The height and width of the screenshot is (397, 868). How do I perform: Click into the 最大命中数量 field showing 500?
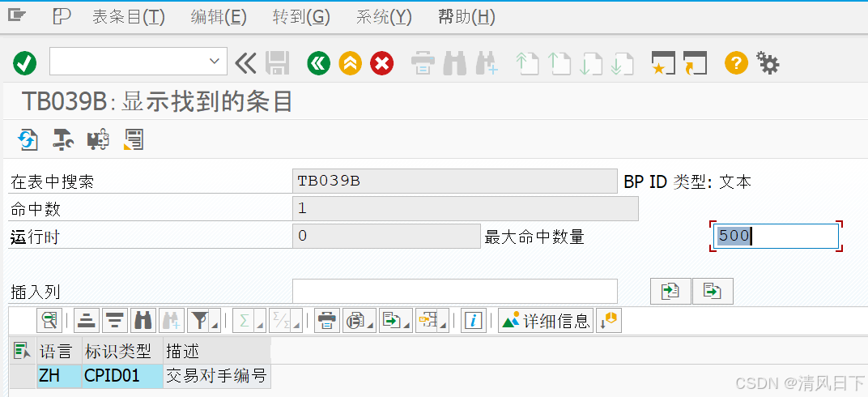tap(777, 237)
